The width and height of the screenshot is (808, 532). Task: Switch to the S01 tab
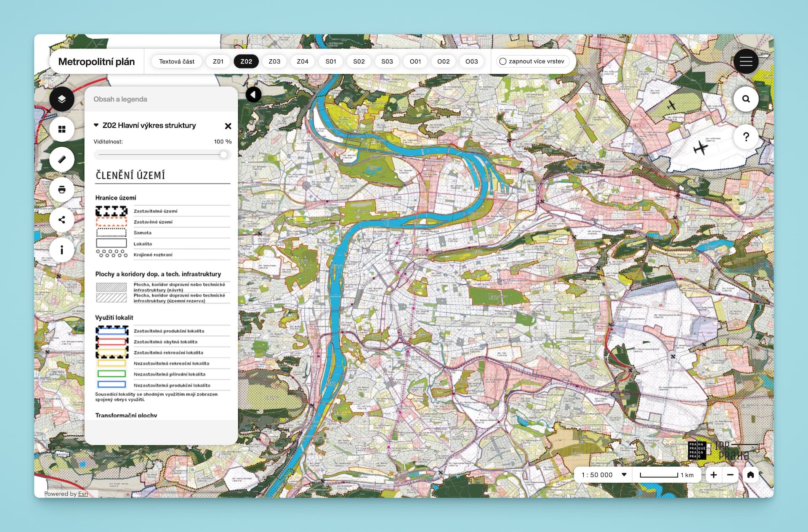[331, 61]
